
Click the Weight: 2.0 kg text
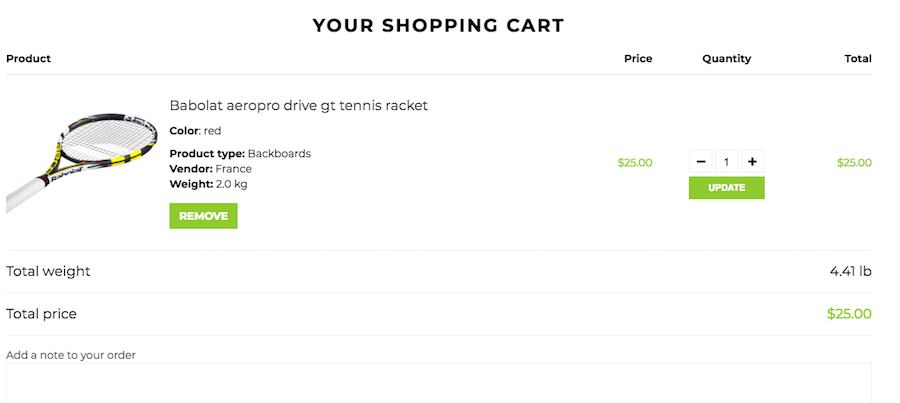click(208, 184)
